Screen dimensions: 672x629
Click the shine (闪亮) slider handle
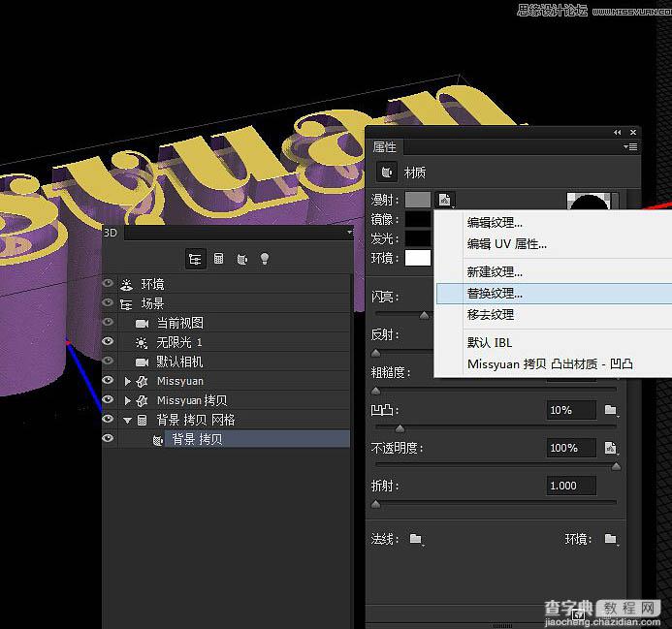click(424, 315)
